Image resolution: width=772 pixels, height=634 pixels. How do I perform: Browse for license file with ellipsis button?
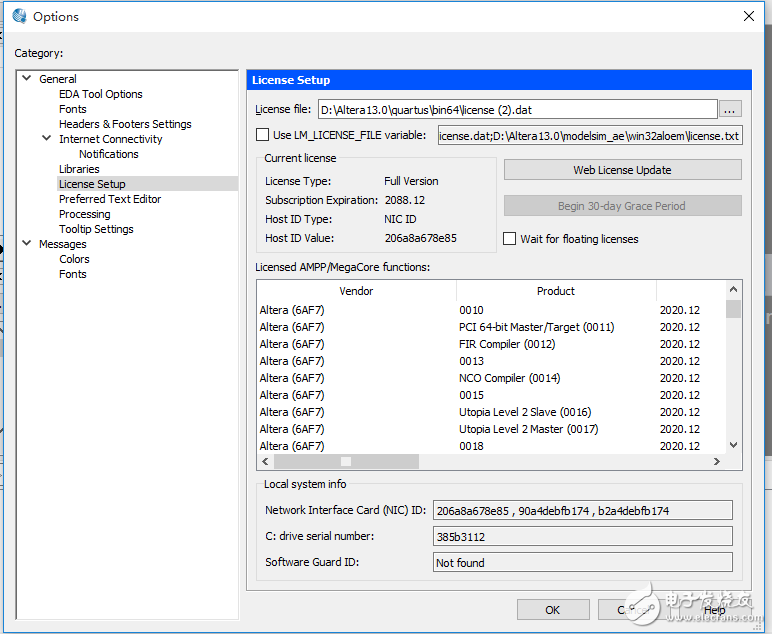coord(731,109)
